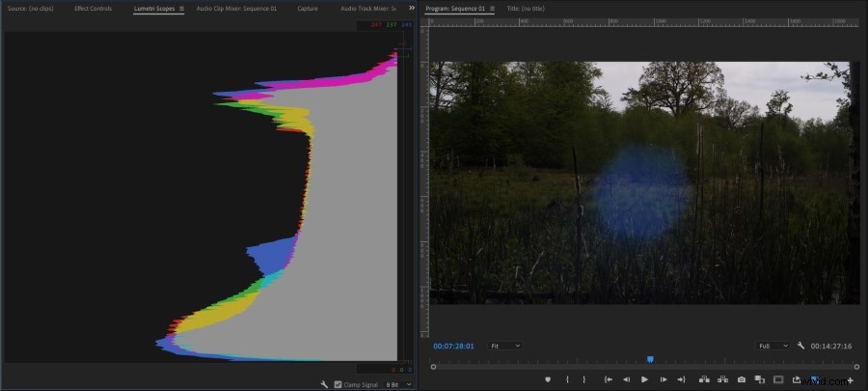Screen dimensions: 868x391
Task: Open the Audio Clip Mixer: Sequence 01 tab
Action: pos(236,9)
